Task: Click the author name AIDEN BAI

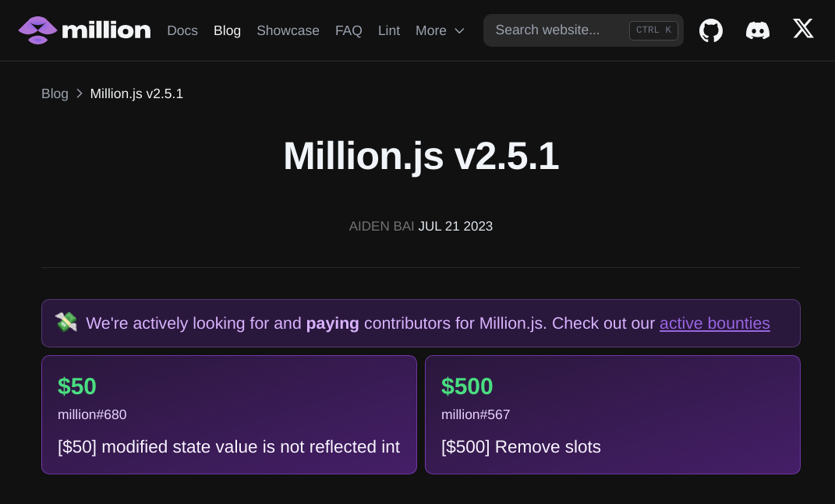Action: pos(381,226)
